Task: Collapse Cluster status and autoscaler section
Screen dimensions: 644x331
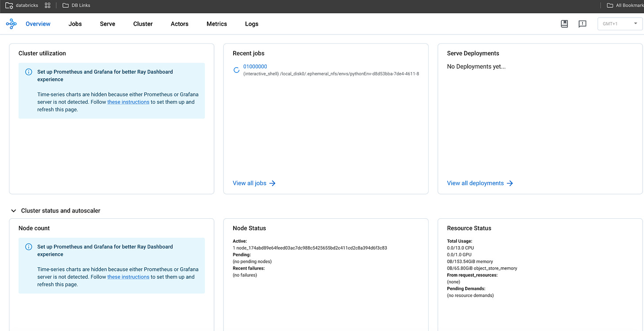Action: point(13,211)
